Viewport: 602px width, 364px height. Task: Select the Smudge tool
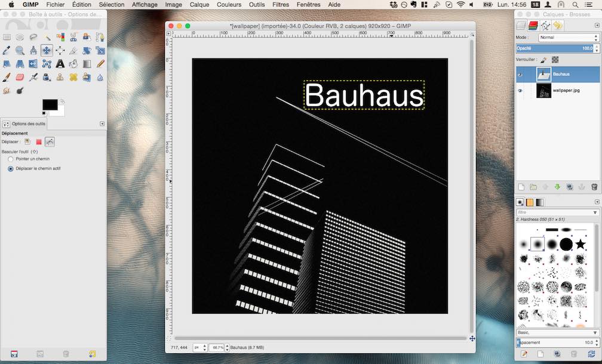click(7, 91)
